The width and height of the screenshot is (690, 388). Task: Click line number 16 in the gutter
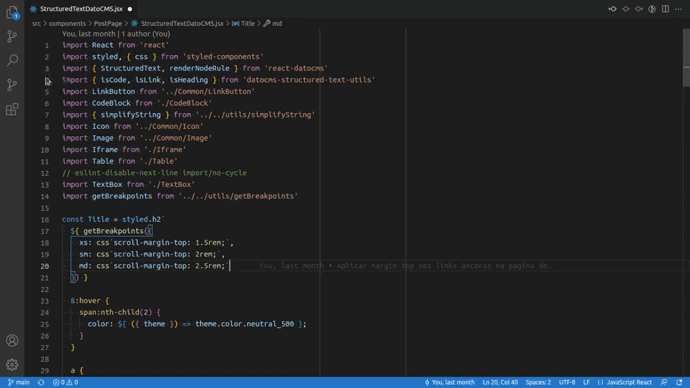(x=45, y=220)
